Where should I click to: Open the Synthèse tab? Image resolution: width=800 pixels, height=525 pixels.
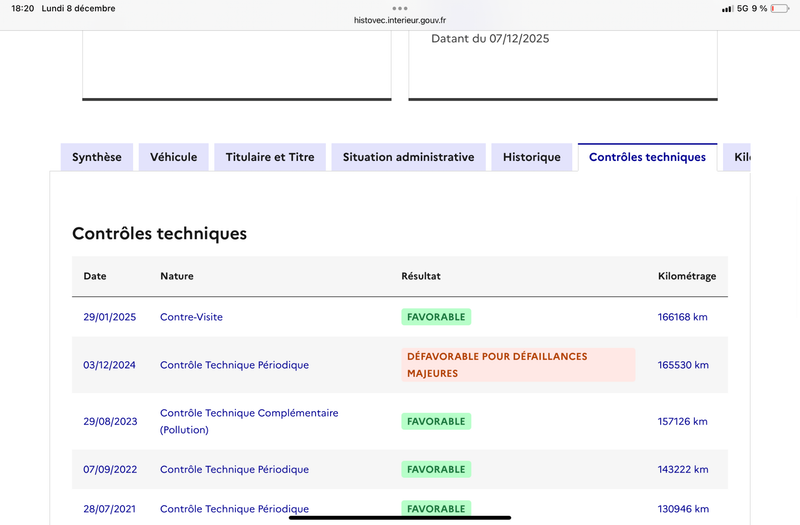point(97,157)
